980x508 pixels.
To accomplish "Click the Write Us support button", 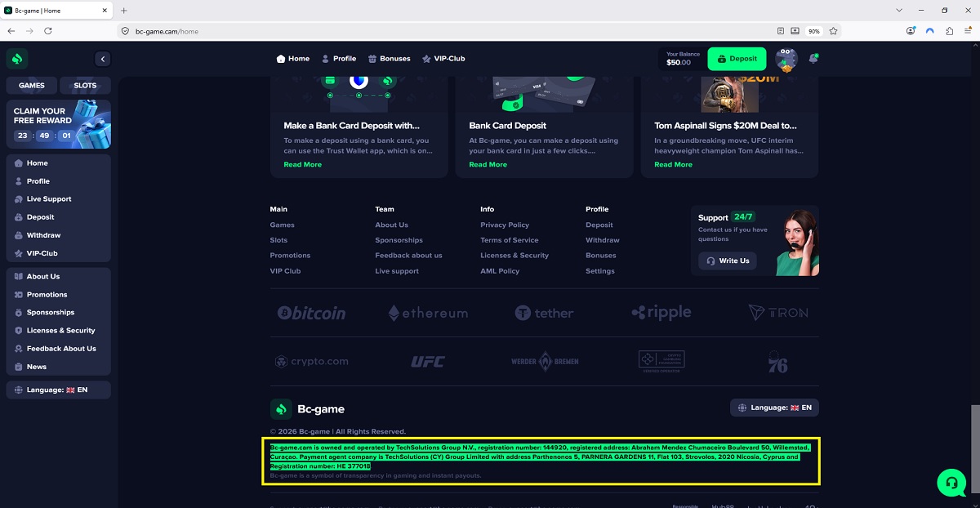I will [727, 261].
